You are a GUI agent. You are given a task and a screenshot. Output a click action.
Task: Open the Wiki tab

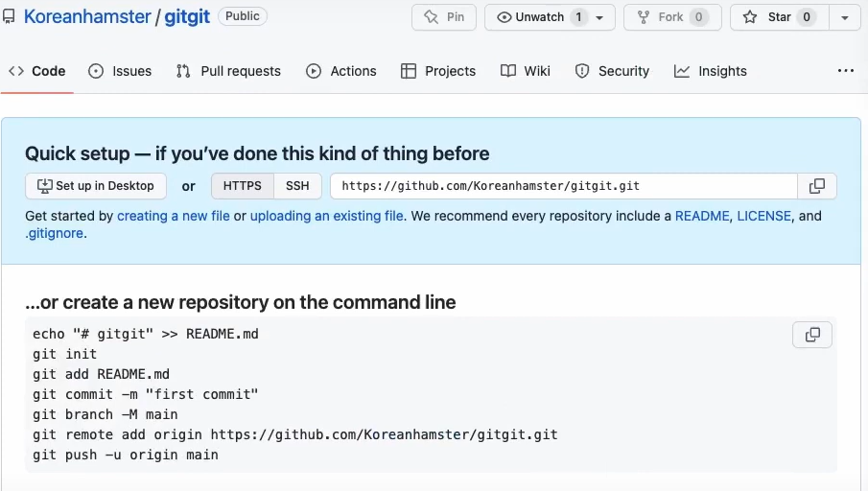tap(525, 71)
